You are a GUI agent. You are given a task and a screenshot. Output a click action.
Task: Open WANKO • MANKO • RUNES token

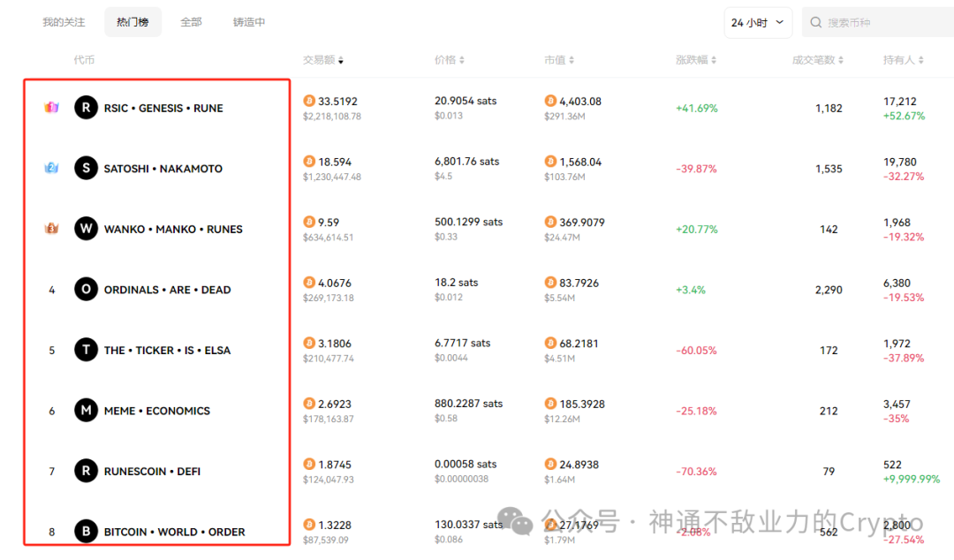pyautogui.click(x=173, y=230)
